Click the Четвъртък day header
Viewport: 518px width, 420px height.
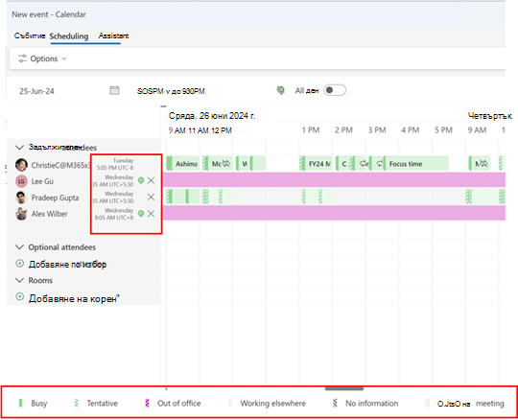click(490, 116)
